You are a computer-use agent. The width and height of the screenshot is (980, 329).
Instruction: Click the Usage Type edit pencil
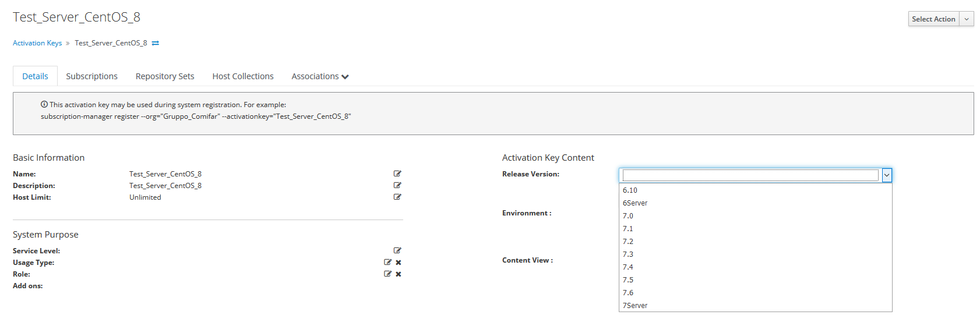387,262
